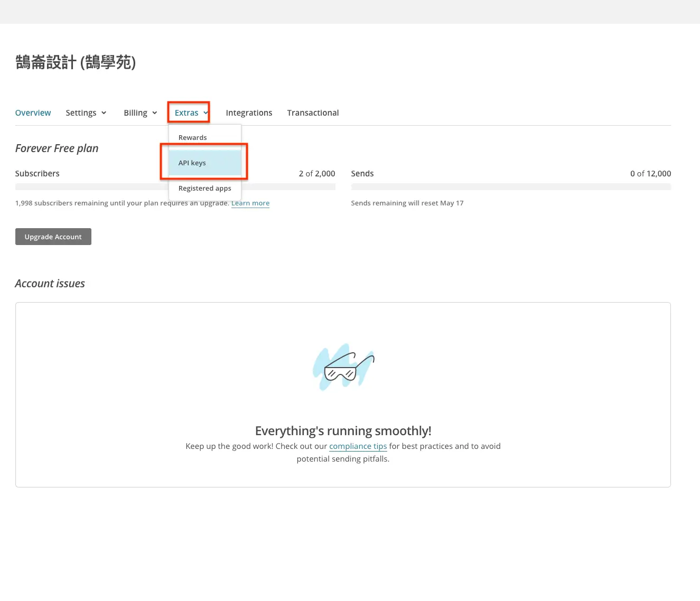
Task: Open the Integrations tab
Action: [249, 112]
